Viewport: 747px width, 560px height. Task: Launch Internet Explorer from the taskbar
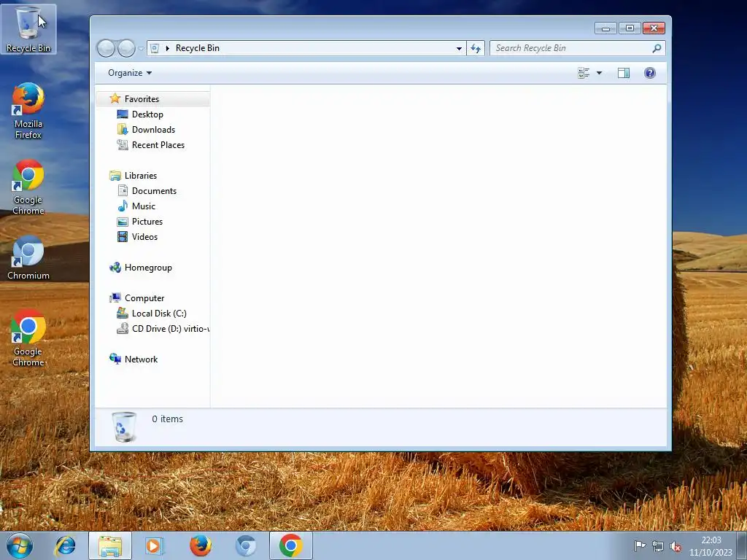tap(65, 545)
